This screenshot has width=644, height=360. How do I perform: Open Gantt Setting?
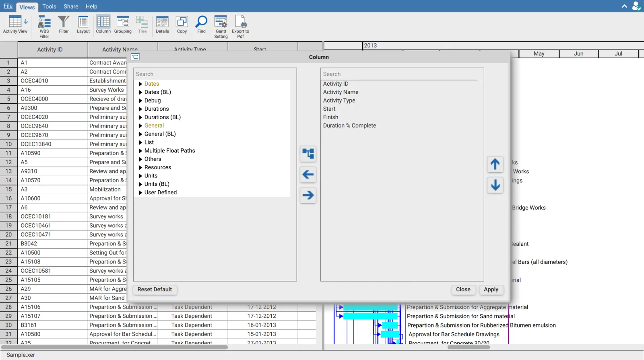coord(221,27)
